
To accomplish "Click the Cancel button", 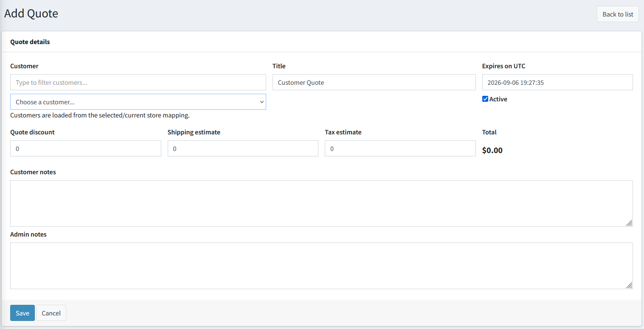I will (x=51, y=313).
